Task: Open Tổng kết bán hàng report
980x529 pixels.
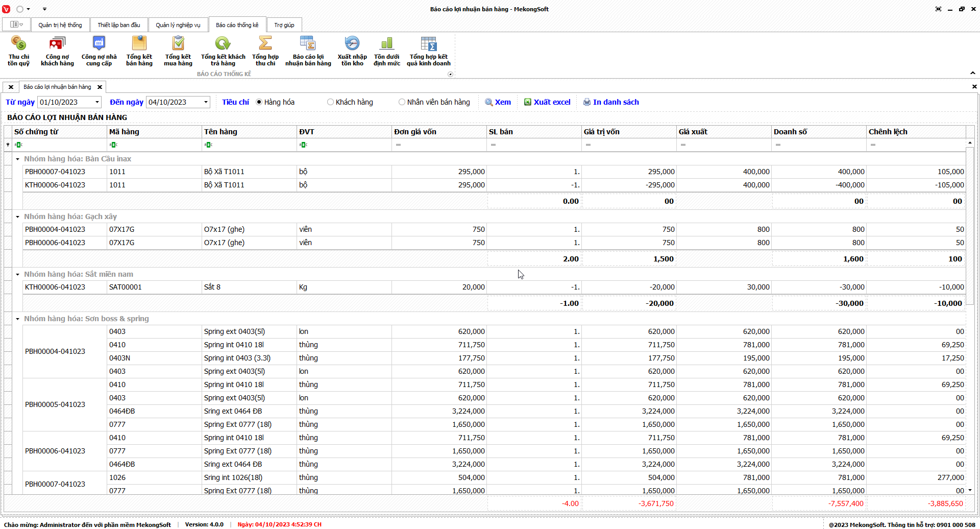Action: tap(139, 51)
